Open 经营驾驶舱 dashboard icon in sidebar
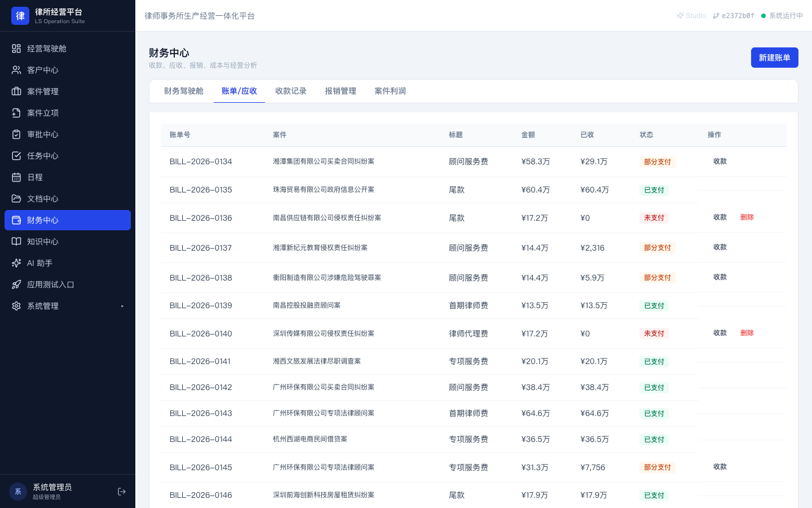 [16, 49]
